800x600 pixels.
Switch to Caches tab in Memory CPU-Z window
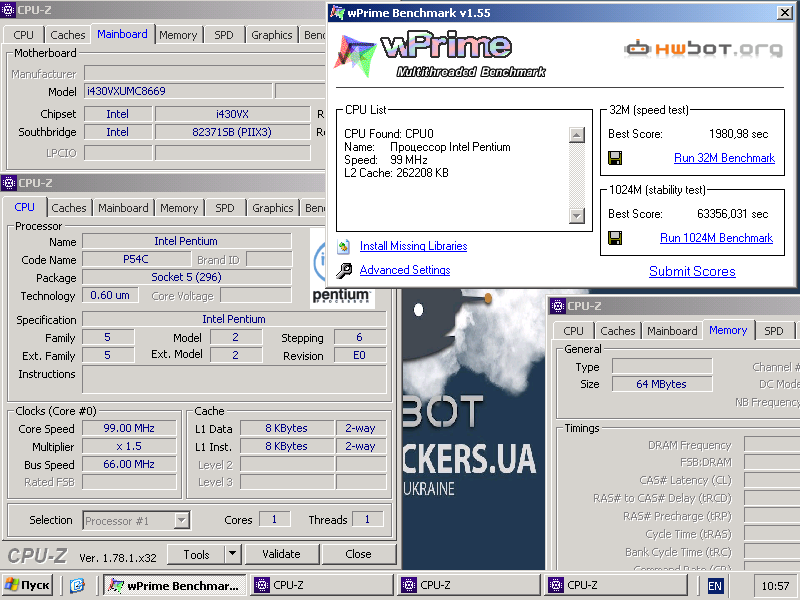point(618,331)
